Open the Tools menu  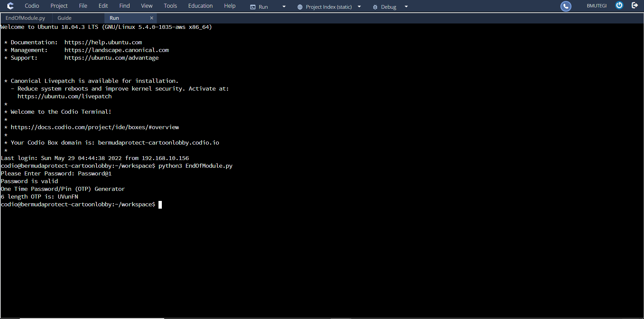[170, 6]
